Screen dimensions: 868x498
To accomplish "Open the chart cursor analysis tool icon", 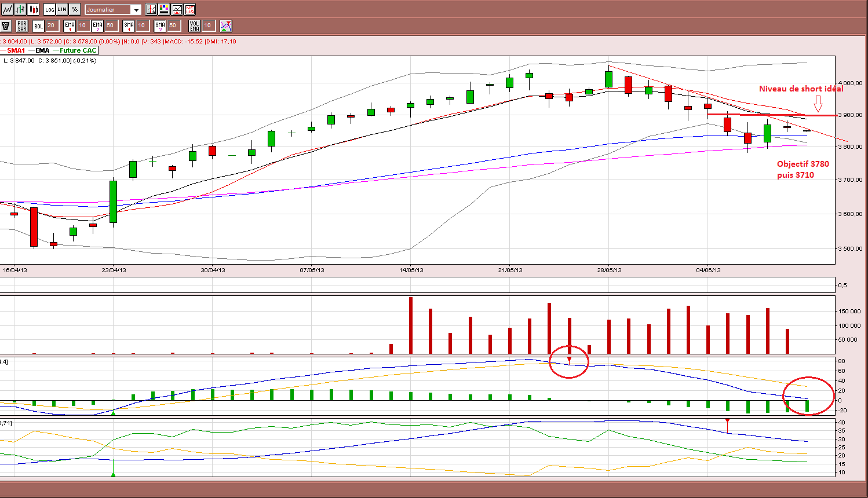I will click(151, 9).
